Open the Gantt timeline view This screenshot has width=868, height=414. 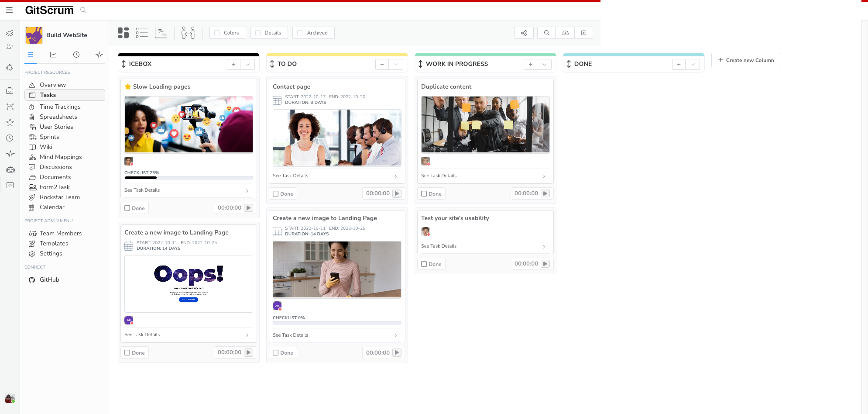161,32
